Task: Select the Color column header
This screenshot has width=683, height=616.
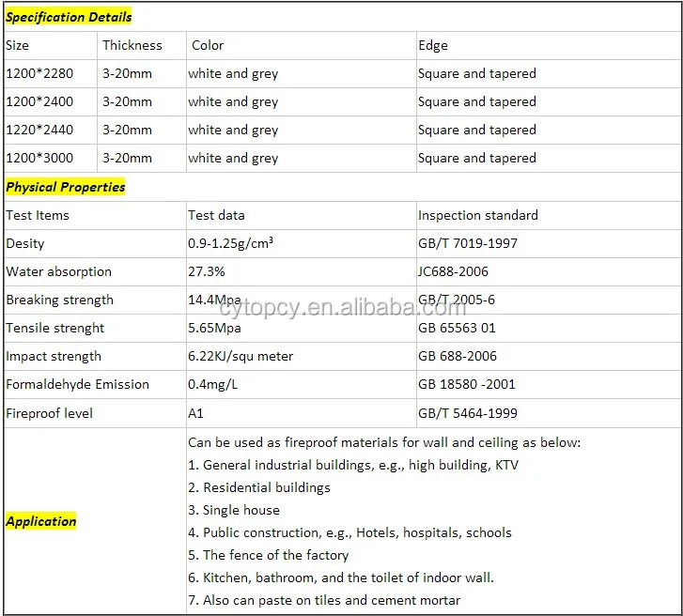Action: (208, 45)
